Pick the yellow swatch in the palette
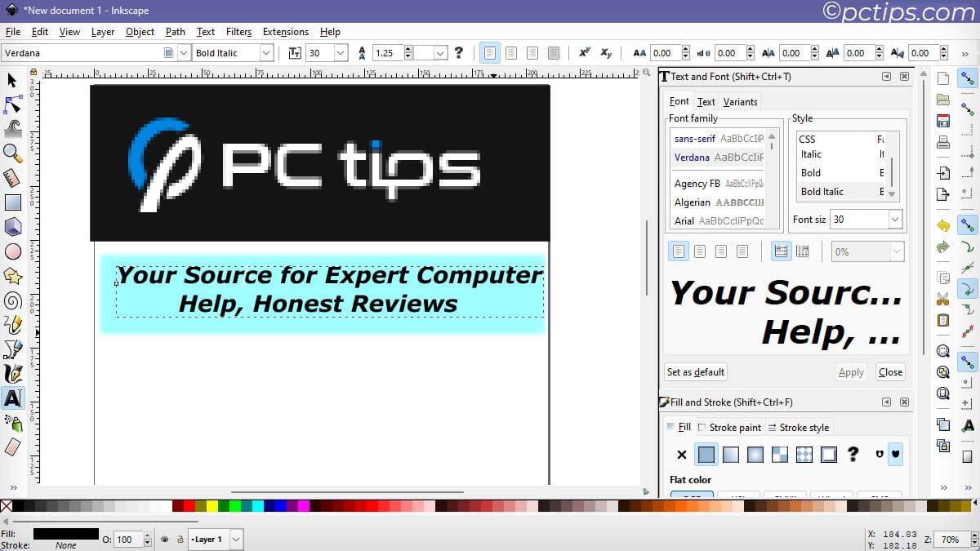980x551 pixels. point(212,507)
